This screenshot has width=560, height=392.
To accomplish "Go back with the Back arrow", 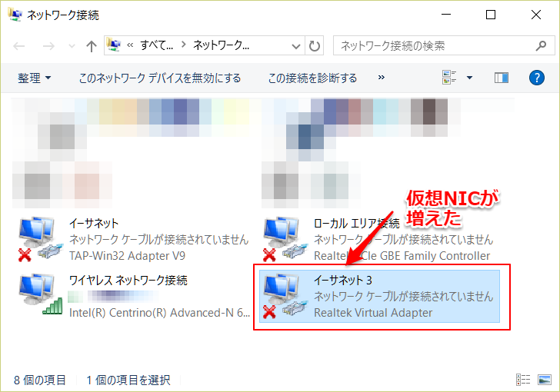I will pos(19,46).
